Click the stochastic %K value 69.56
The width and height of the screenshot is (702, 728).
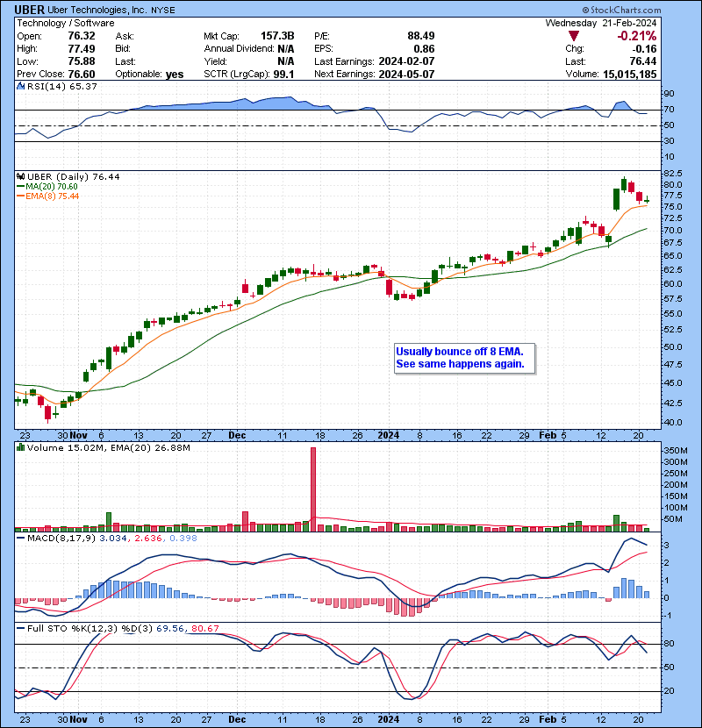170,629
